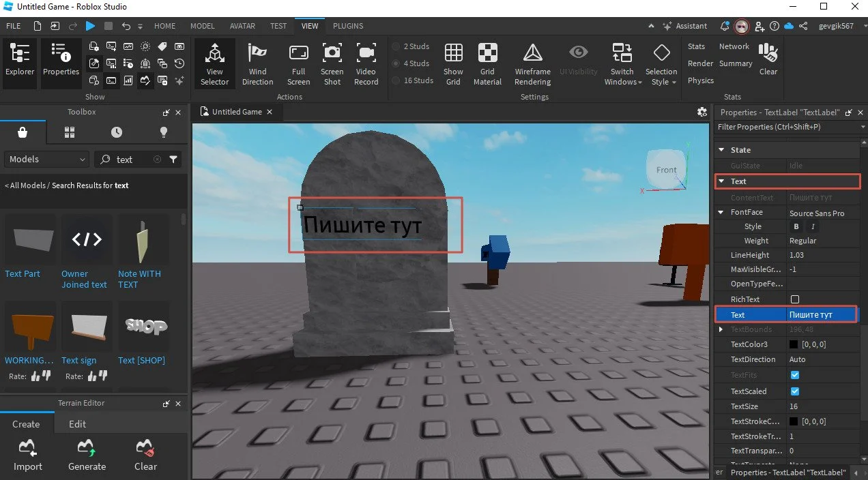868x480 pixels.
Task: Click the Text property value field
Action: (821, 315)
